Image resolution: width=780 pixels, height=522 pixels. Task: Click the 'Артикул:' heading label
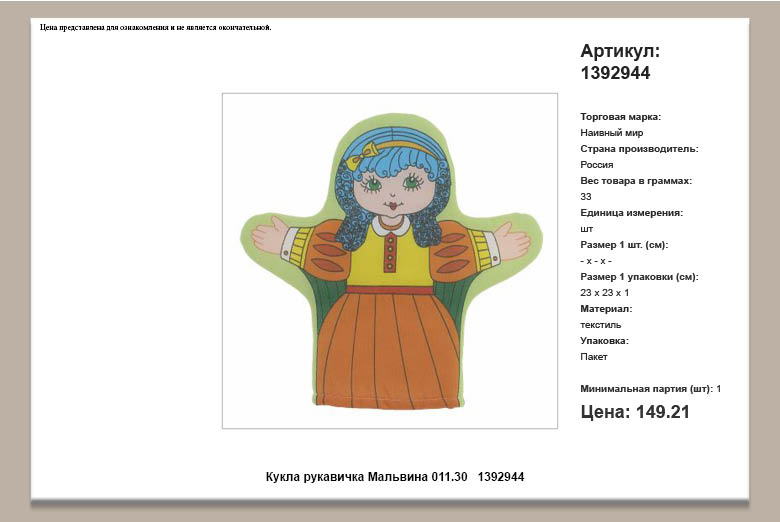(x=620, y=51)
